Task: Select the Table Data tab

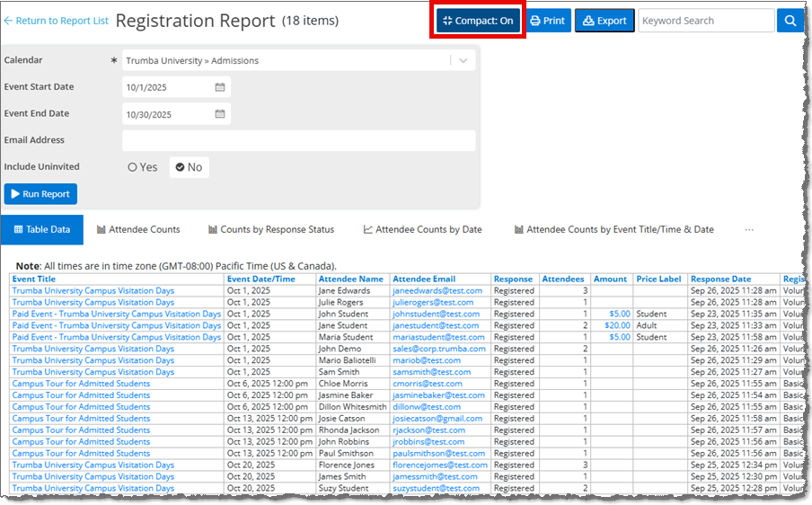Action: (x=41, y=230)
